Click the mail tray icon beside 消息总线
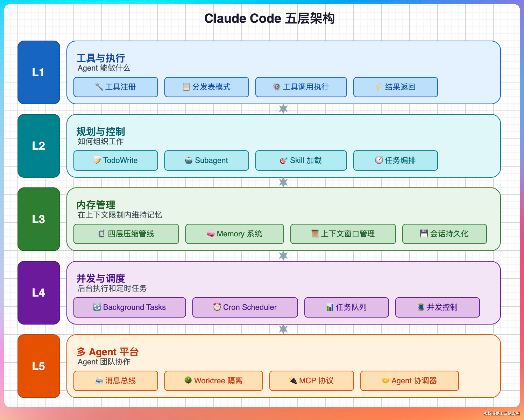The image size is (524, 420). click(x=99, y=380)
